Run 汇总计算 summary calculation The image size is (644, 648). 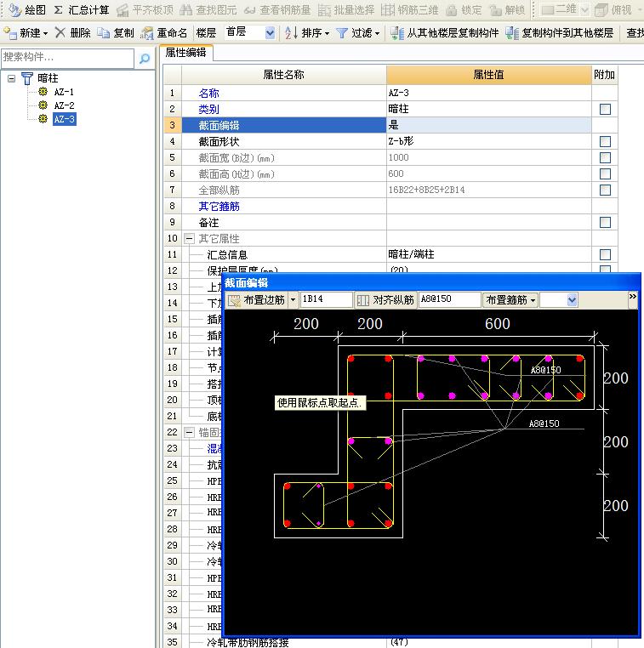pyautogui.click(x=82, y=9)
